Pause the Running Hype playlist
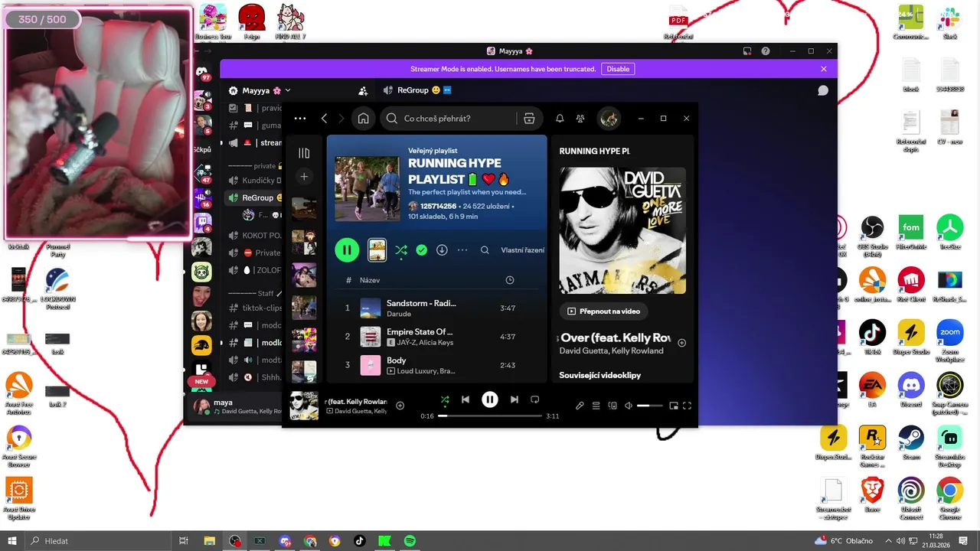The image size is (980, 551). tap(347, 249)
